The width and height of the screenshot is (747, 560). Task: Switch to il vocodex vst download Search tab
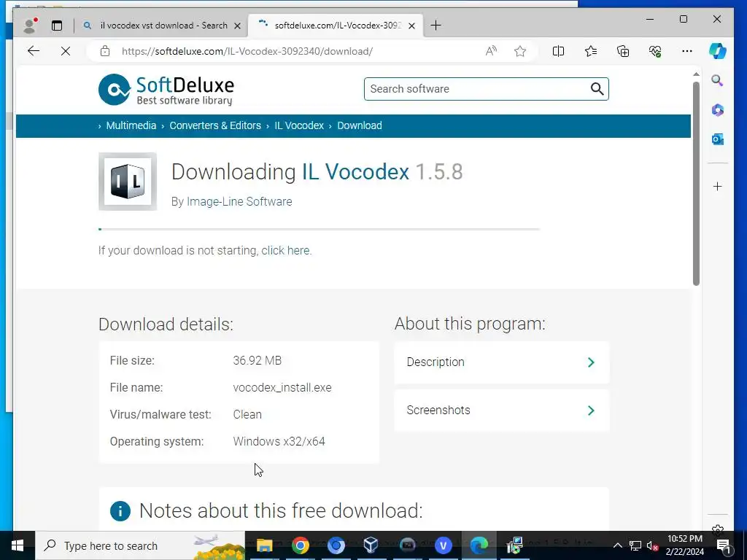(162, 26)
